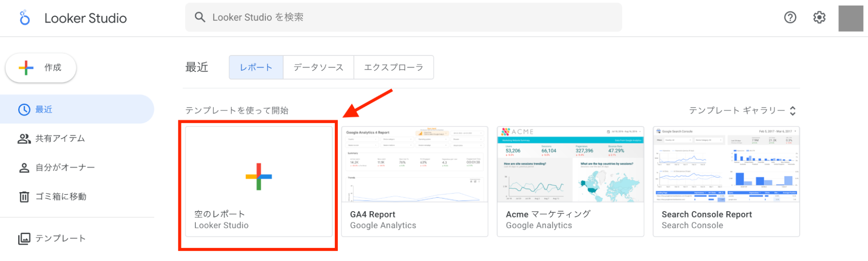The width and height of the screenshot is (868, 261).
Task: Click the search magnifier icon
Action: coord(200,17)
